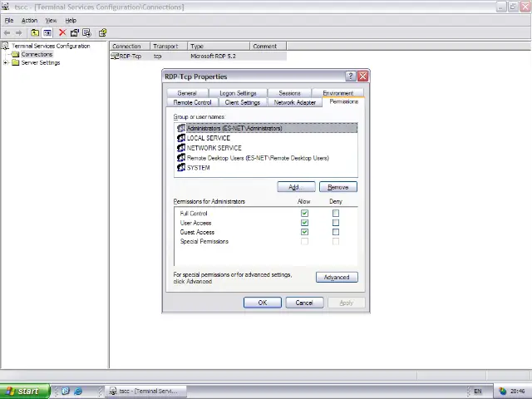The height and width of the screenshot is (399, 532).
Task: Click the Server Settings folder icon
Action: point(15,62)
